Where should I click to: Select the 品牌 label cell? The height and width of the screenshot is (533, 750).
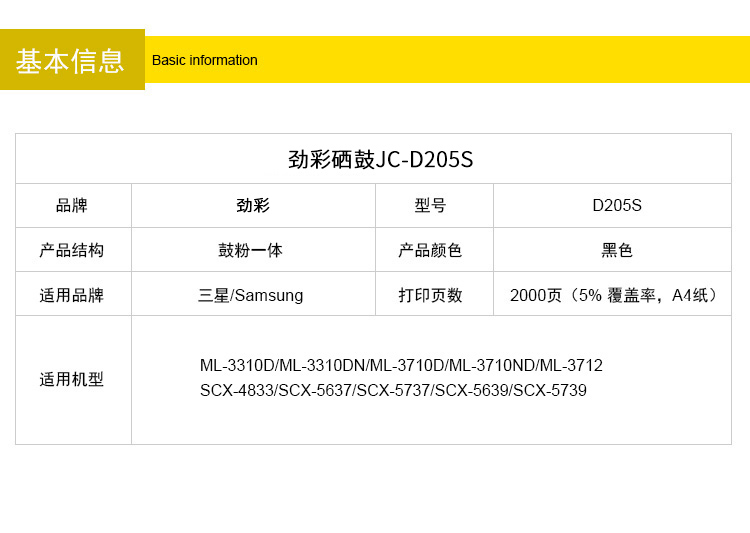pyautogui.click(x=72, y=206)
